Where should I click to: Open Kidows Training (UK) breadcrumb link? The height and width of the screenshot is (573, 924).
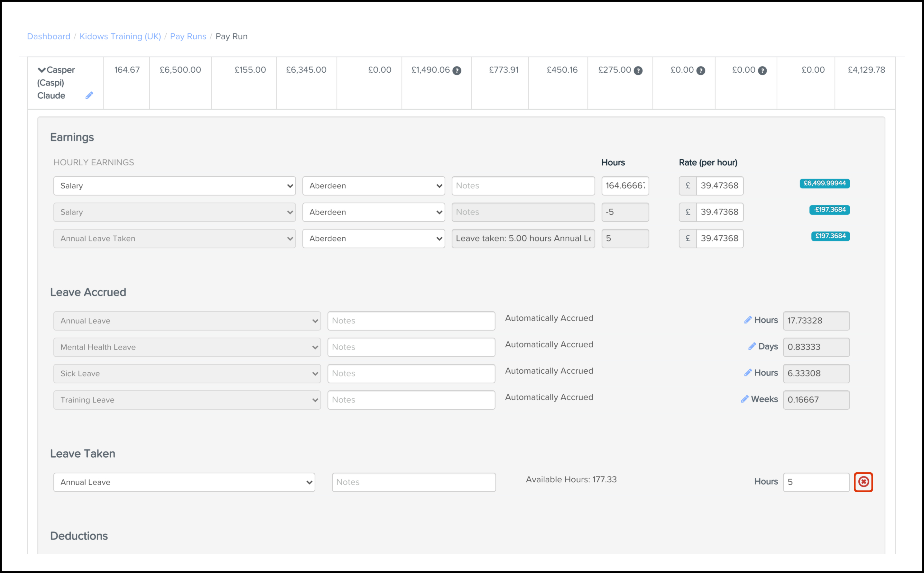pos(120,36)
